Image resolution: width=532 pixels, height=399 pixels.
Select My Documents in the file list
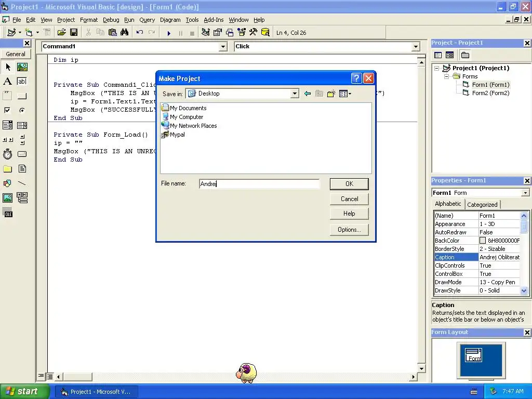tap(184, 108)
